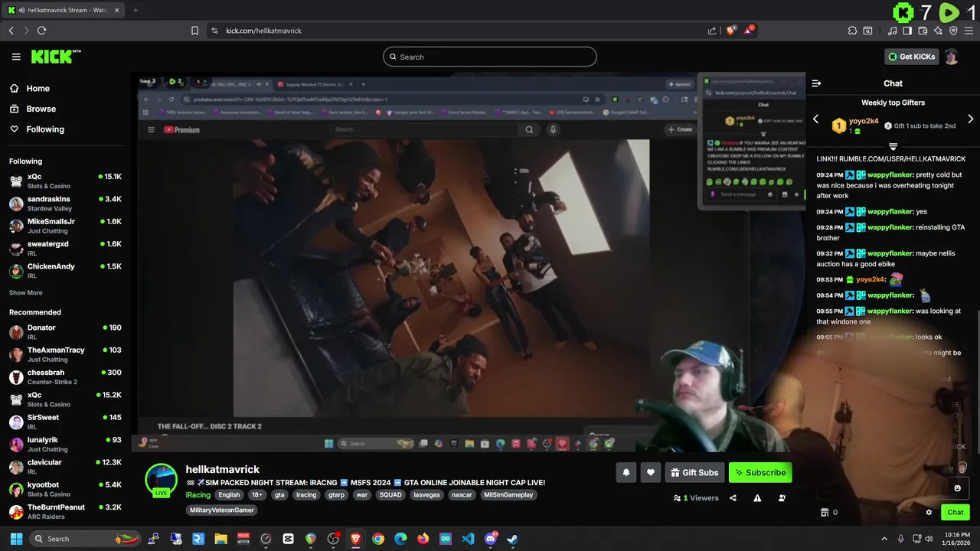980x551 pixels.
Task: Open the browser main menu
Action: point(969,31)
